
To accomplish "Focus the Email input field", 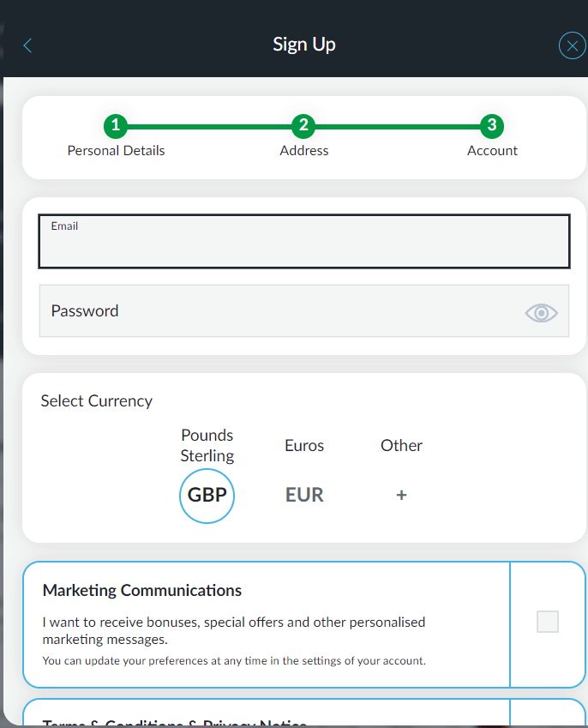I will click(303, 248).
